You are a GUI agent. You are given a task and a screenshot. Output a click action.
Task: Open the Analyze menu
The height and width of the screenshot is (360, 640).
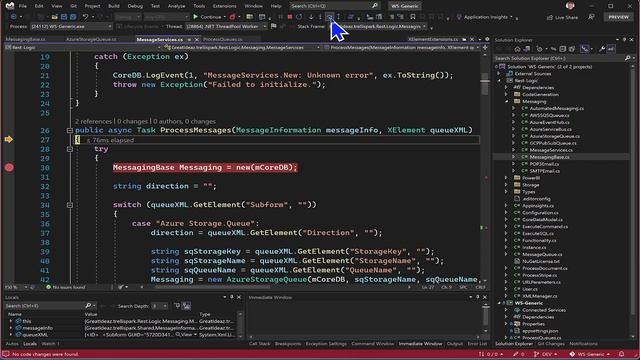(x=176, y=6)
